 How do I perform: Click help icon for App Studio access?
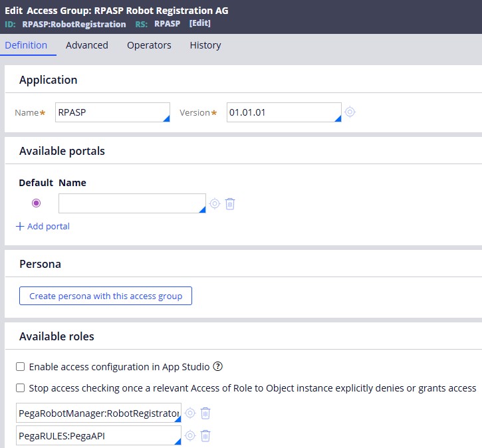(217, 366)
